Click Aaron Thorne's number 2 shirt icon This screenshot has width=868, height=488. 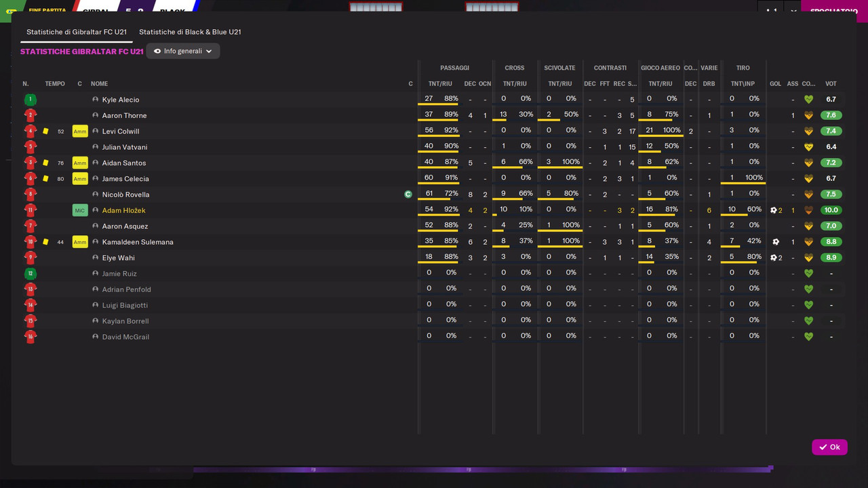(30, 115)
